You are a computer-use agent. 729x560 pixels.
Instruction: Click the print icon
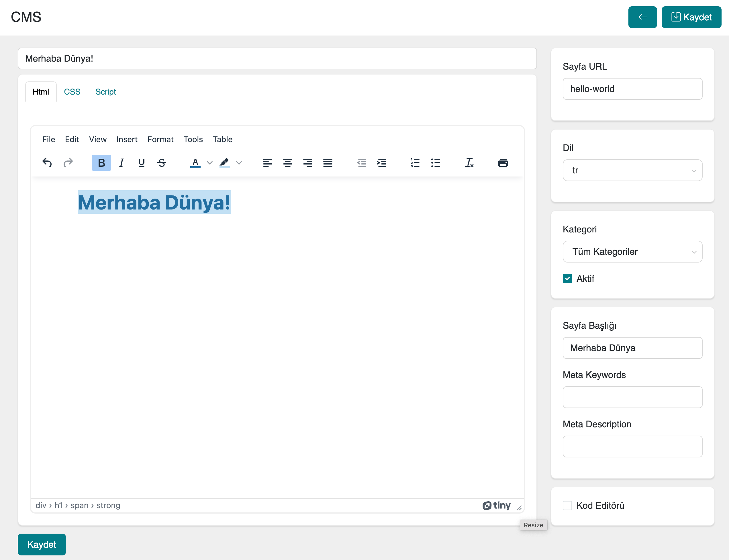503,163
